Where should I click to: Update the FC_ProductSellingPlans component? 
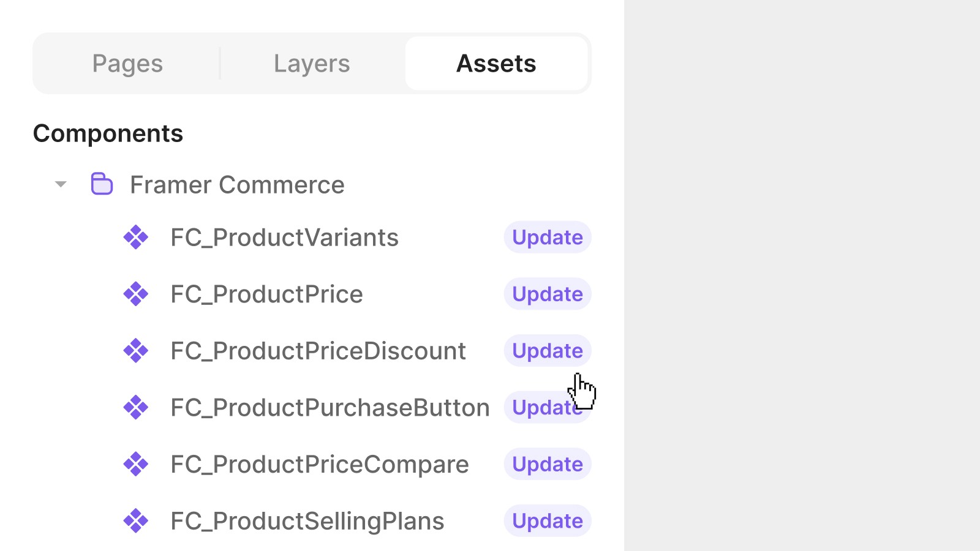[547, 521]
